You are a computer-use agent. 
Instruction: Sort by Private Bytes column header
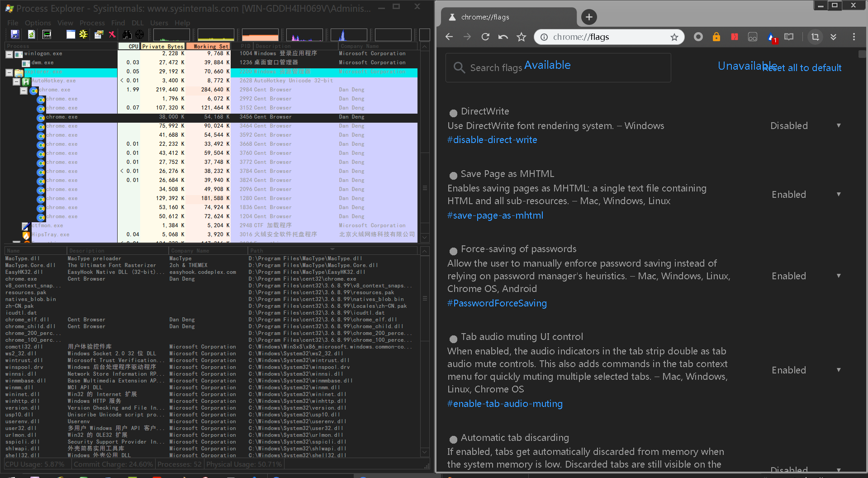pyautogui.click(x=163, y=46)
